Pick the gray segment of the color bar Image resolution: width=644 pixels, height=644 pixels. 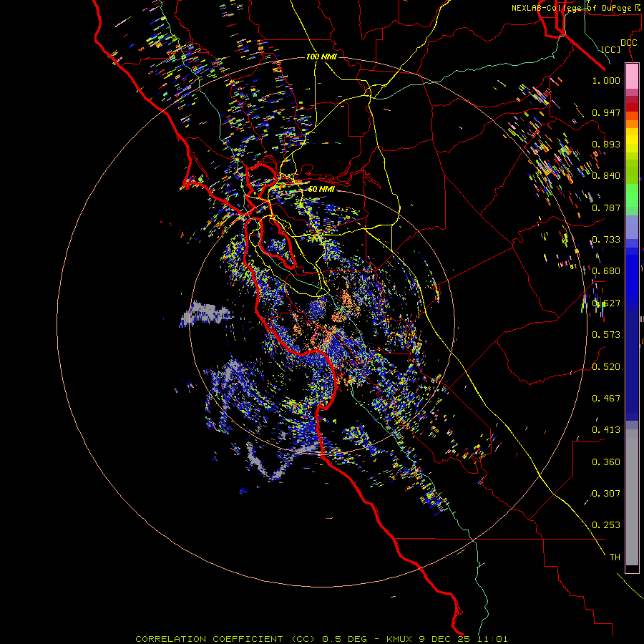coord(632,497)
